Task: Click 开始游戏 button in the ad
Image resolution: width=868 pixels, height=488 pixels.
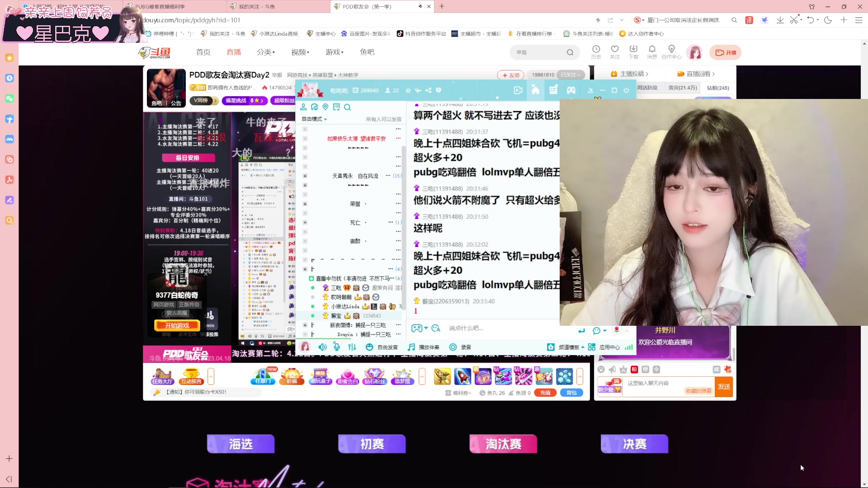Action: (177, 325)
